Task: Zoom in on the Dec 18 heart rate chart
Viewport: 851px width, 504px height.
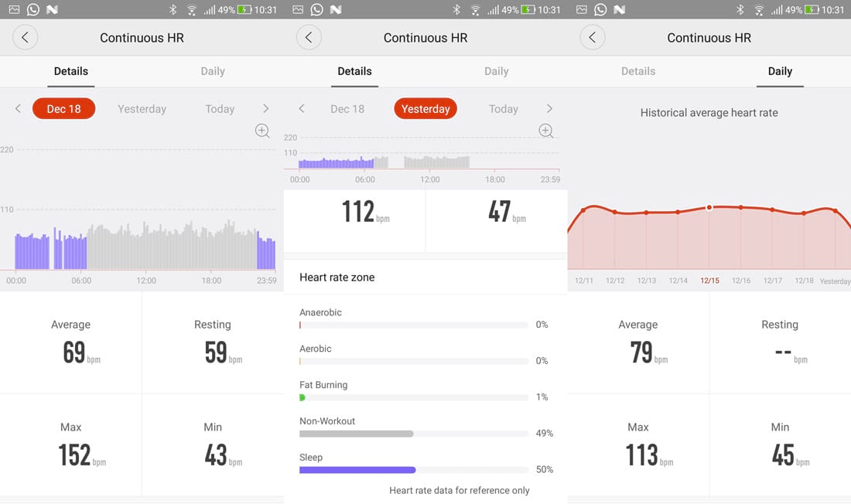Action: pyautogui.click(x=262, y=131)
